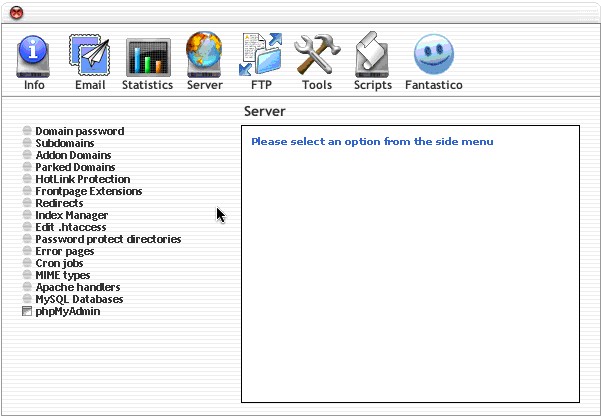Open the Fantastico smiley icon
Viewport: 601px width, 417px height.
[x=433, y=56]
